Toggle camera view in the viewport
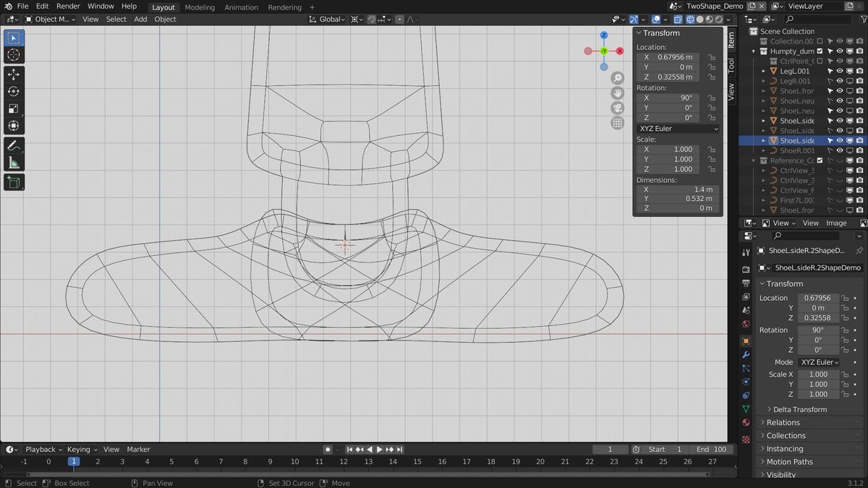Viewport: 868px width, 488px height. coord(618,108)
